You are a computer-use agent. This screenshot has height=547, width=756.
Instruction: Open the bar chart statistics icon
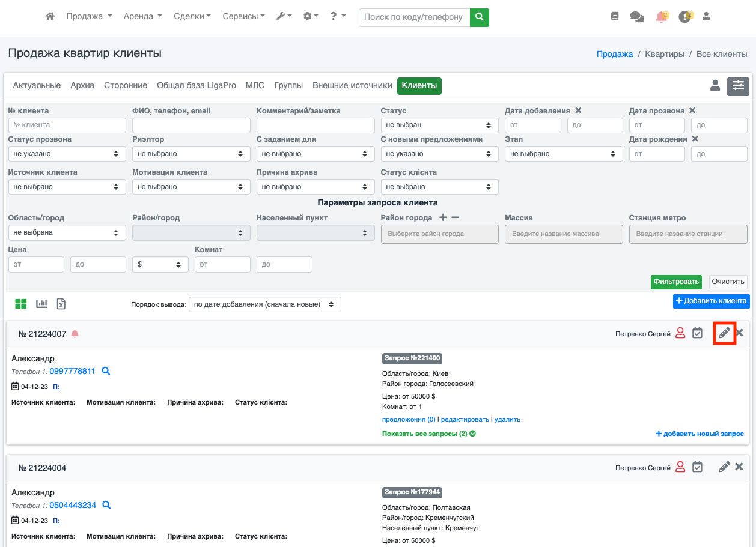41,304
